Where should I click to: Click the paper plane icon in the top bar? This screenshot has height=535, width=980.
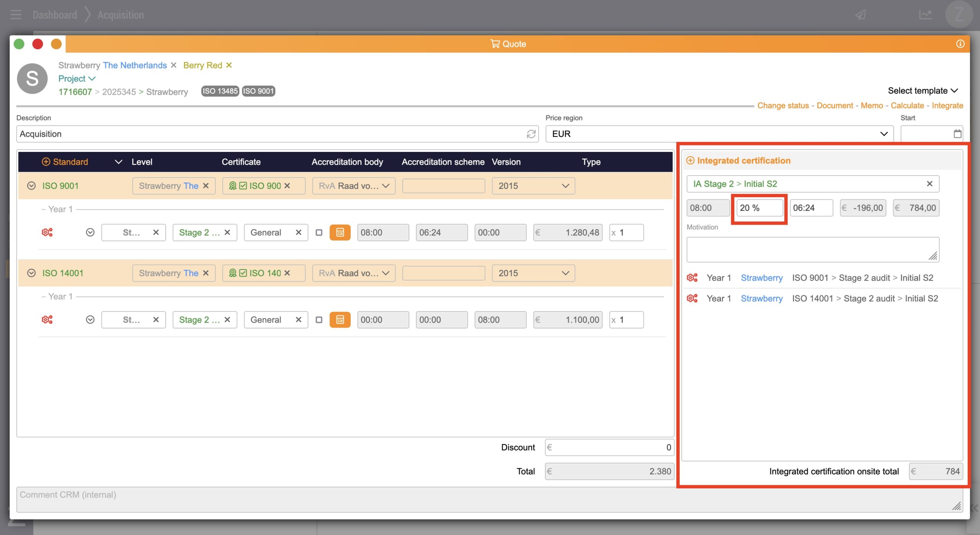(861, 15)
